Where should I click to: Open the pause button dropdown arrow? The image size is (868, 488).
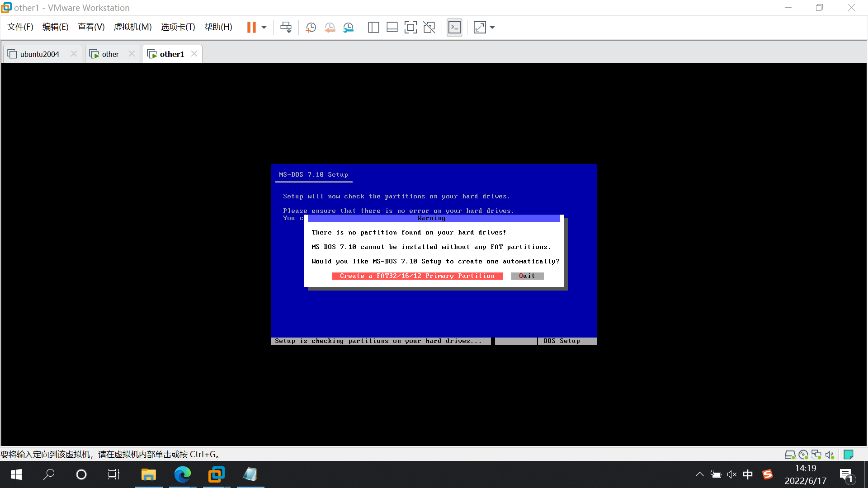point(264,27)
